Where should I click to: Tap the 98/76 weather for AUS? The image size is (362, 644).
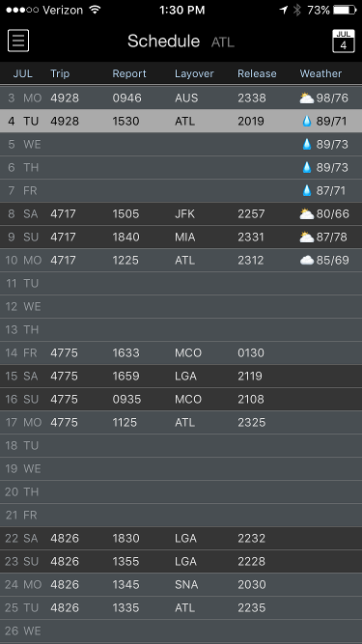coord(332,98)
